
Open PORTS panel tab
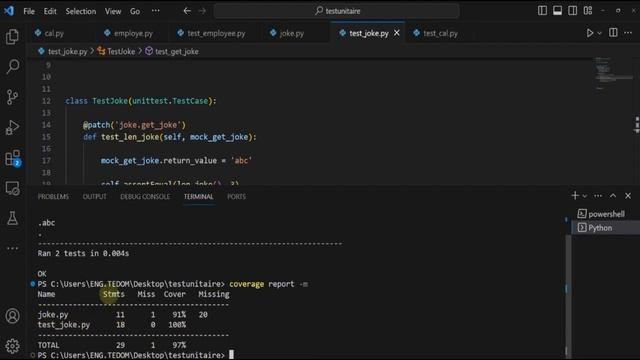[236, 197]
